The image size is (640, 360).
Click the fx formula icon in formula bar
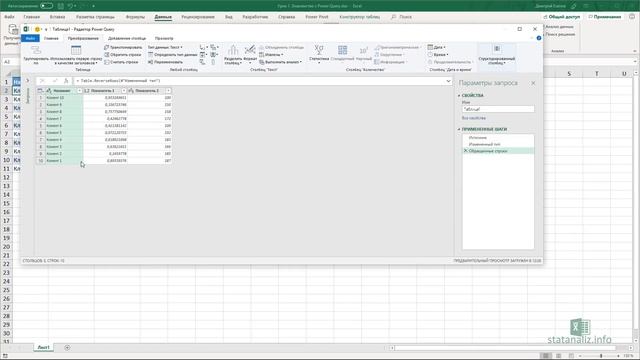point(66,81)
